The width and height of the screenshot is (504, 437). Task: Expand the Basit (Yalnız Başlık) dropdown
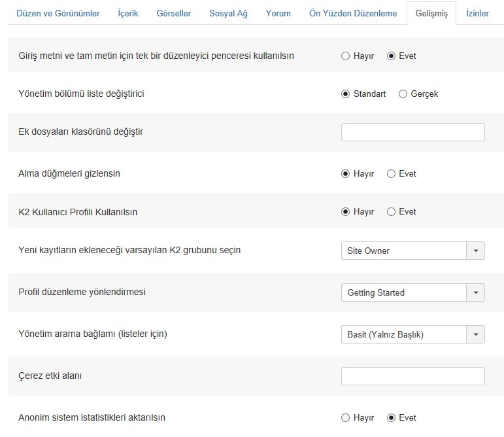412,334
